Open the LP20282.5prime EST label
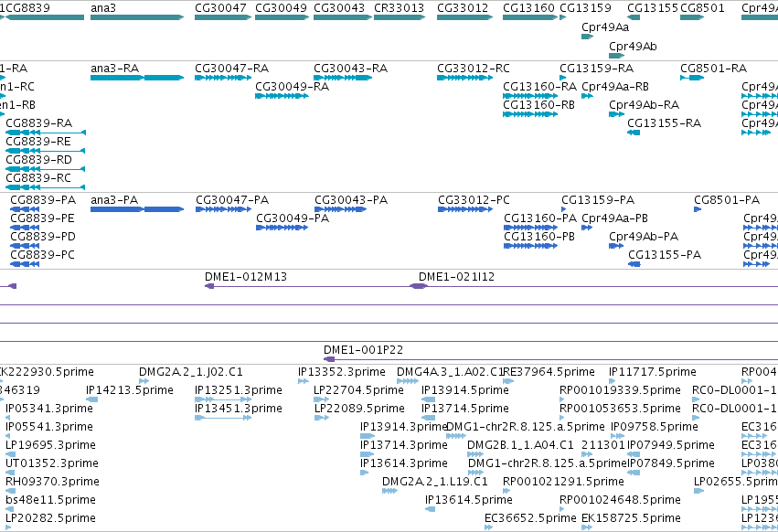778x532 pixels. (x=50, y=518)
